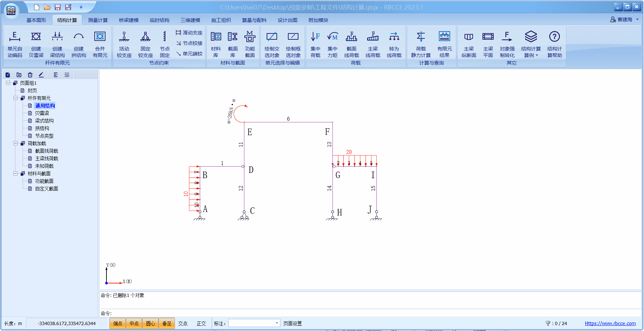Open the www.rbcce.com website link
644x331 pixels.
610,323
